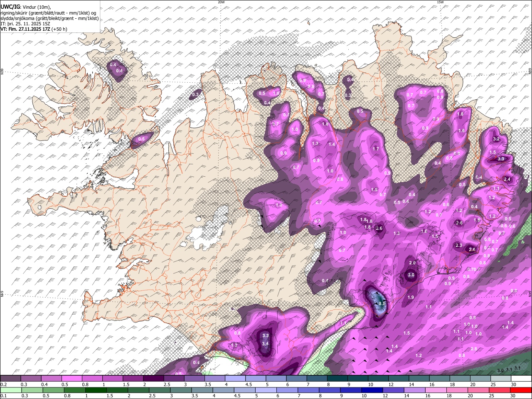Pick the 5 swatch in the snow scale
Viewport: 532px width, 399px height.
[x=276, y=379]
